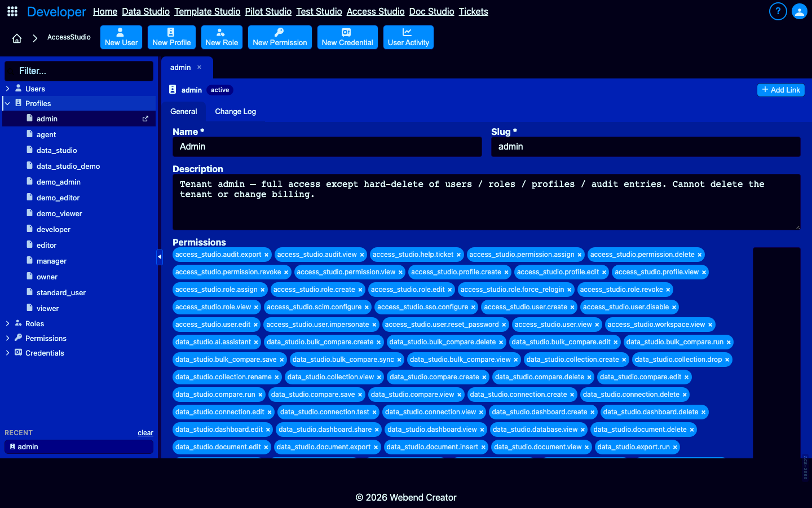Collapse the sidebar with the arrow handle
Viewport: 812px width, 508px height.
[x=160, y=257]
